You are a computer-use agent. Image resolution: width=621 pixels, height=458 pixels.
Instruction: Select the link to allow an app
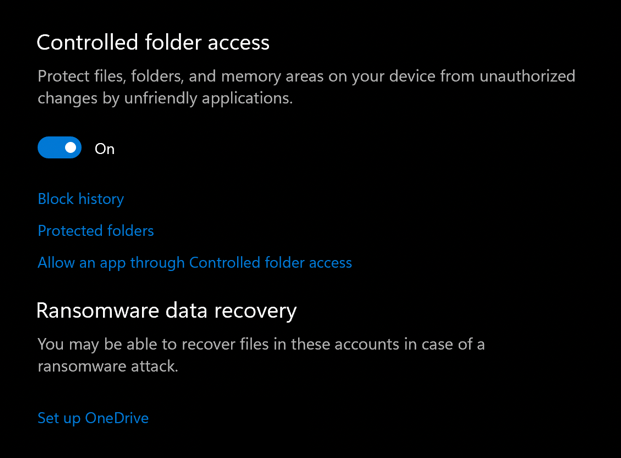195,263
